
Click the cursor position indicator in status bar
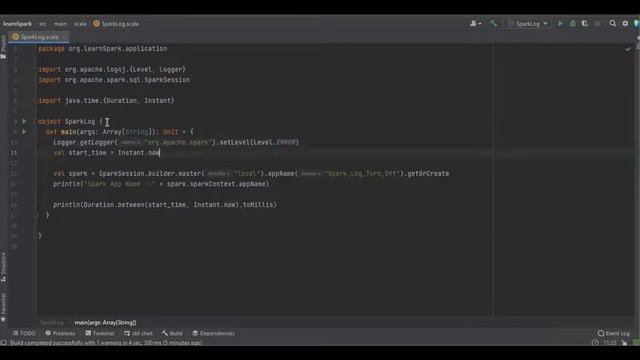pos(610,342)
